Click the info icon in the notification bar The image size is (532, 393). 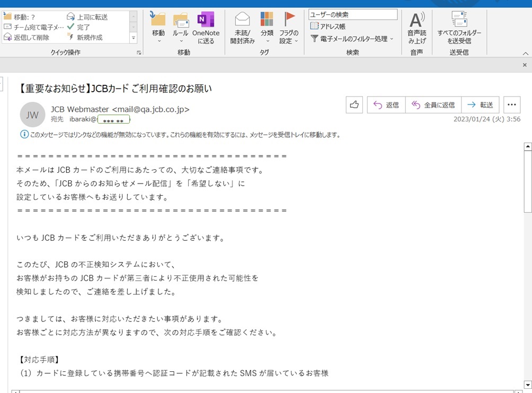pyautogui.click(x=24, y=135)
